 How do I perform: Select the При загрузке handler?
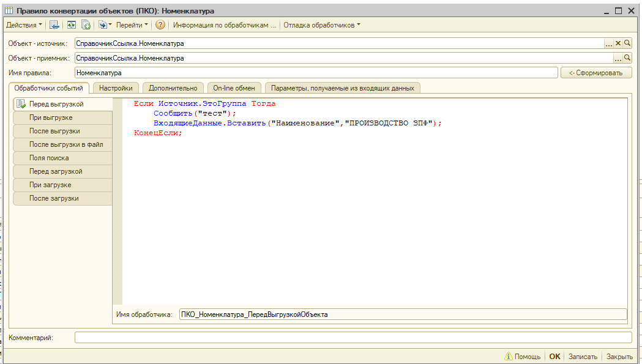63,185
